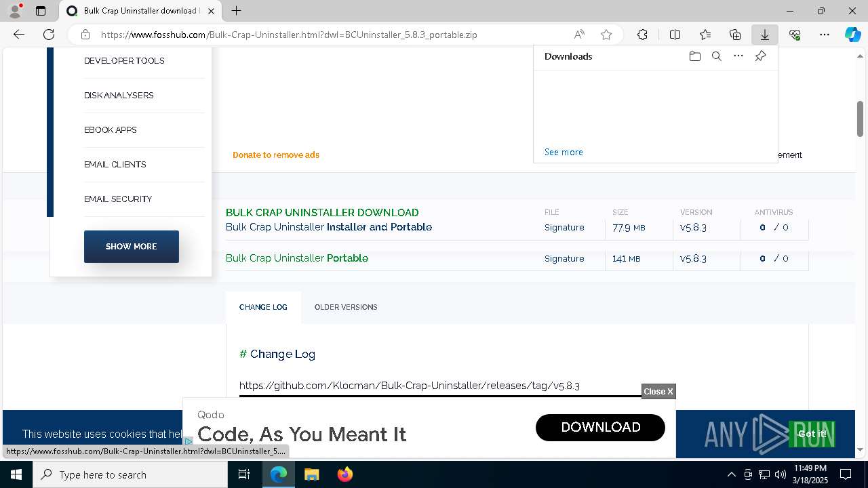Click the address bar URL
Image resolution: width=868 pixels, height=488 pixels.
click(x=289, y=35)
